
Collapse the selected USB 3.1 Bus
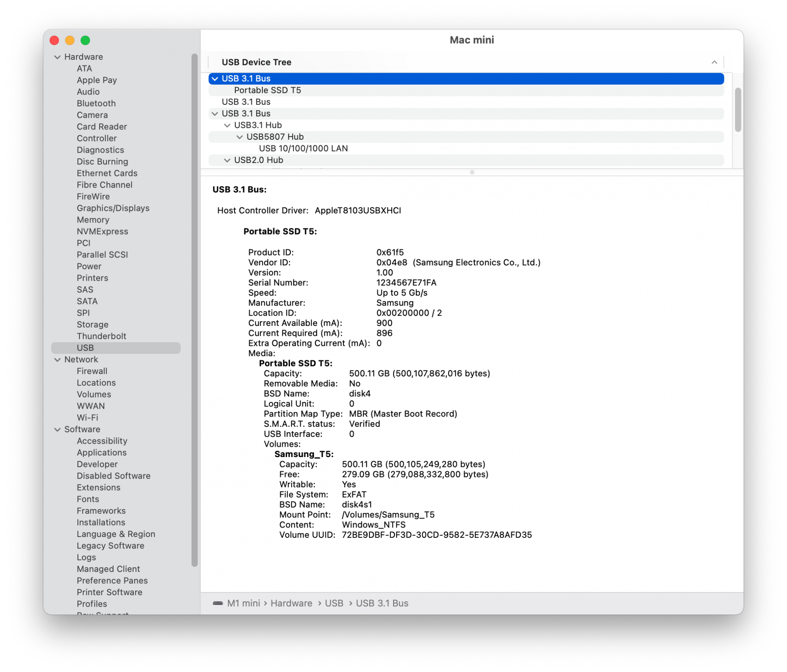click(215, 79)
